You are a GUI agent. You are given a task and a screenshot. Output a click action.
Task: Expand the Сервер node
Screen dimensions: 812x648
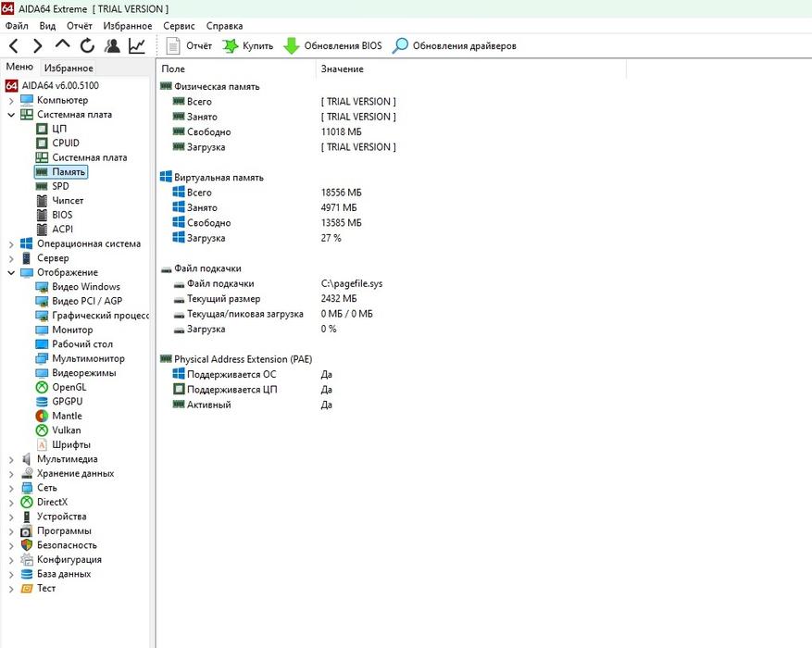point(11,258)
